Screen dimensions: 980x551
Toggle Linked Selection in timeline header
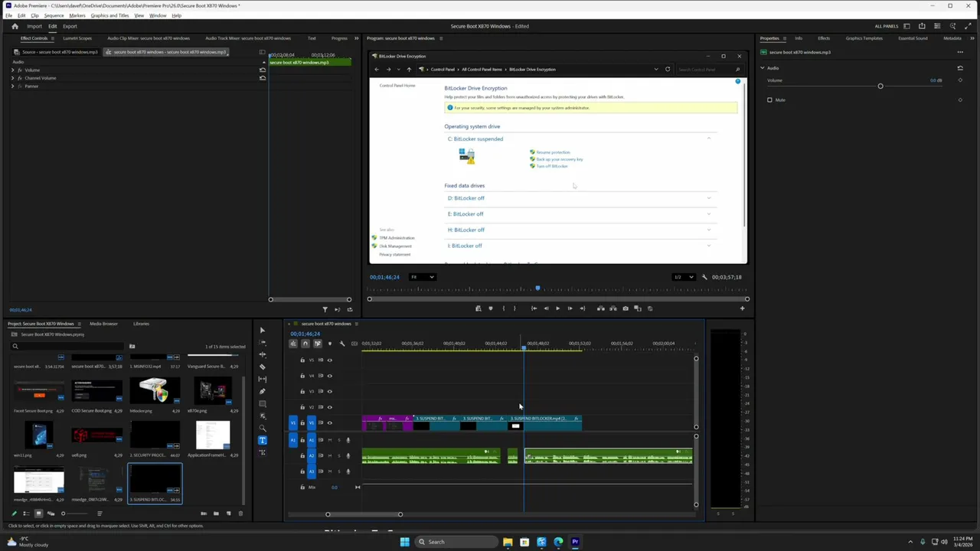click(x=318, y=344)
